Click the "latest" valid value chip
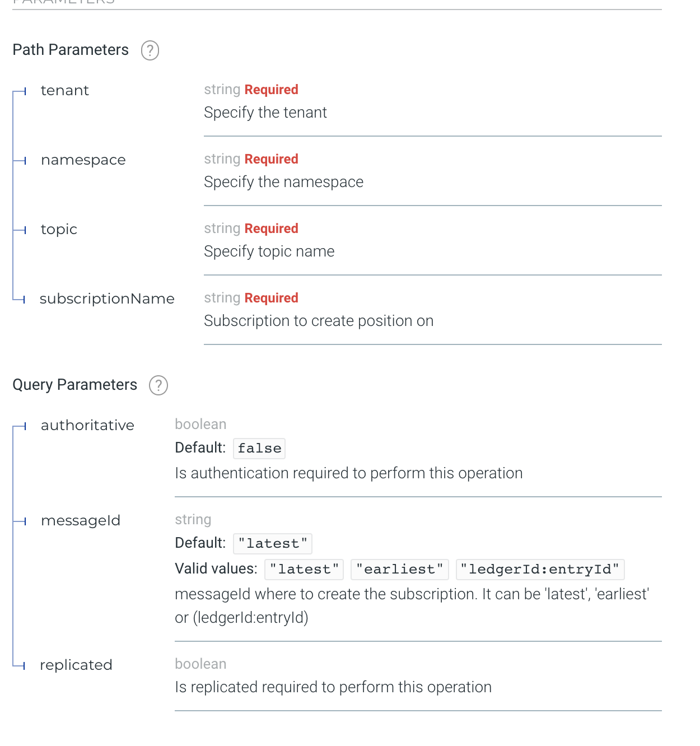This screenshot has height=746, width=700. (304, 570)
